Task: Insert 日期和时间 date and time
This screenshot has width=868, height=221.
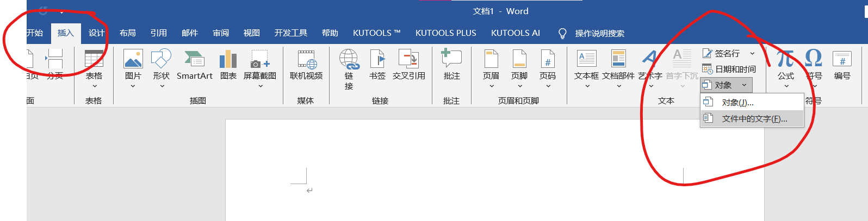Action: pos(729,69)
